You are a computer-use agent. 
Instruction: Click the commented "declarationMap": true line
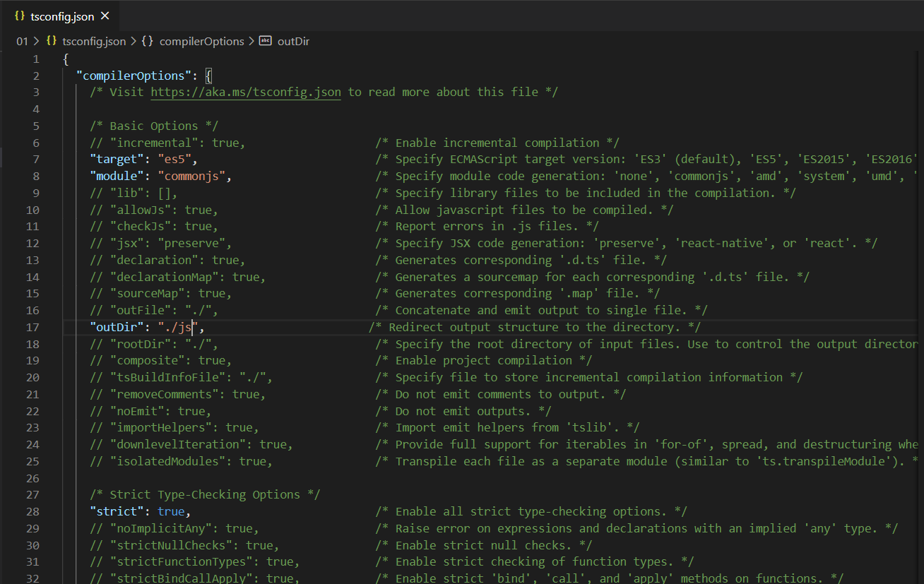[178, 277]
